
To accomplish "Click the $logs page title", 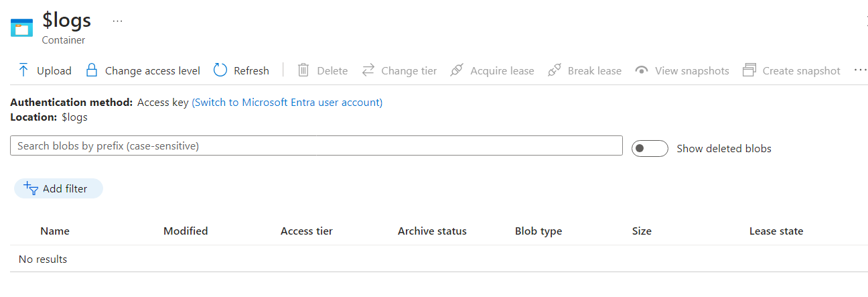I will [66, 21].
